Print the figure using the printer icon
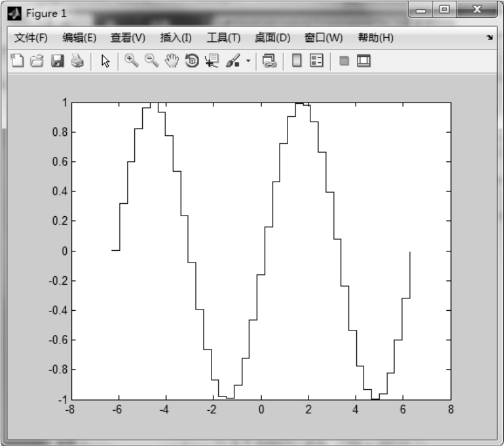This screenshot has width=504, height=446. click(77, 61)
